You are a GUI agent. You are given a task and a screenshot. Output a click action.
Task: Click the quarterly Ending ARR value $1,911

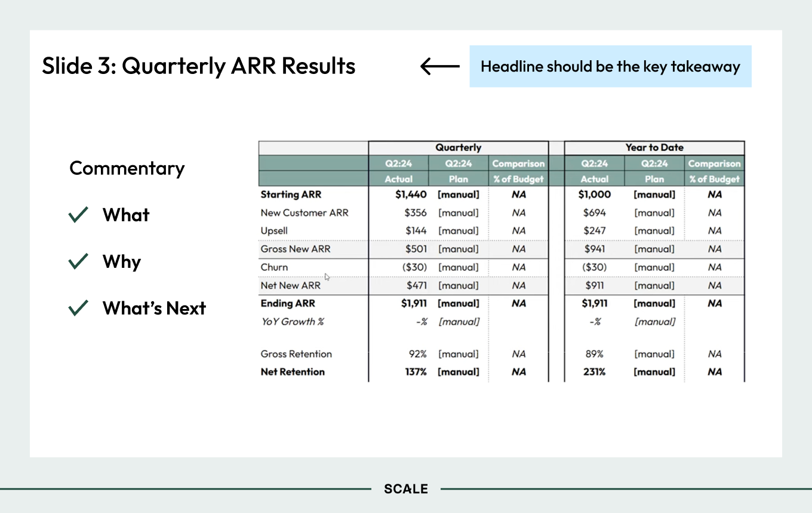(x=414, y=303)
